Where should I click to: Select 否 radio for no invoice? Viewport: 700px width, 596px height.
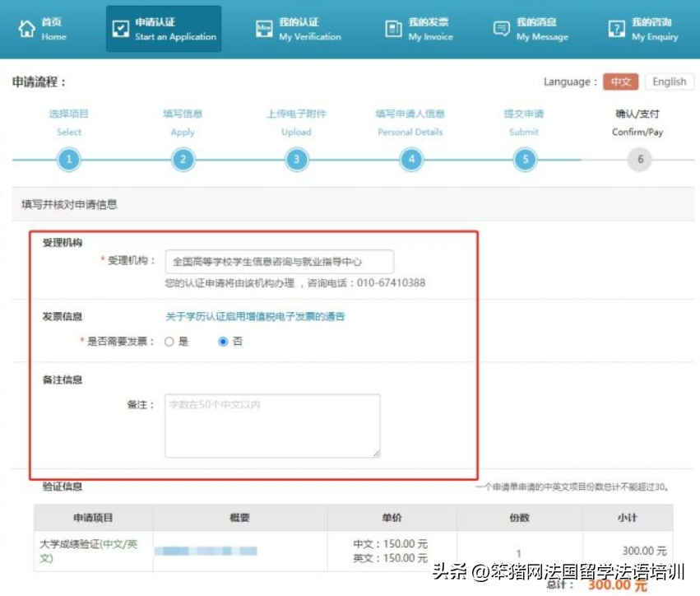coord(223,342)
